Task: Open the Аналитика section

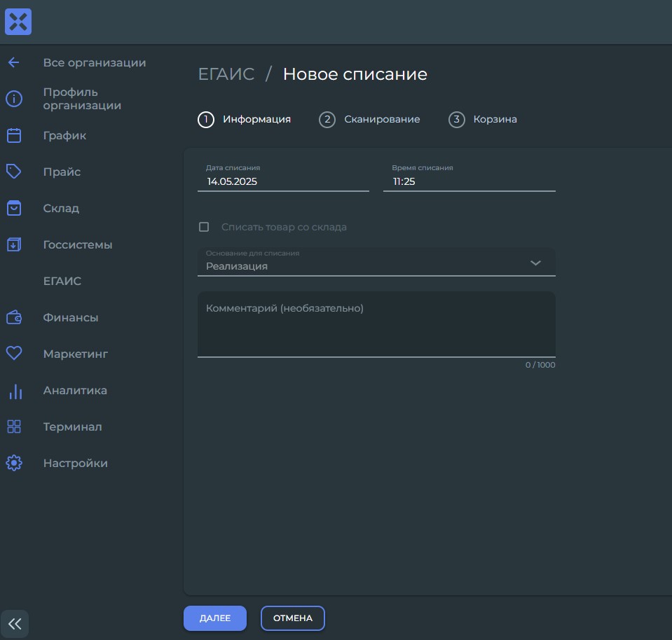Action: [x=75, y=390]
